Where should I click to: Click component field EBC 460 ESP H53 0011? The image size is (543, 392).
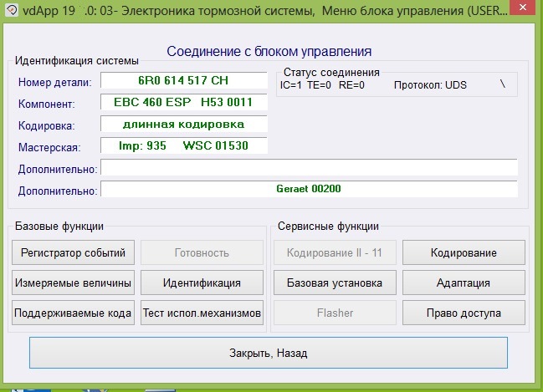[184, 102]
